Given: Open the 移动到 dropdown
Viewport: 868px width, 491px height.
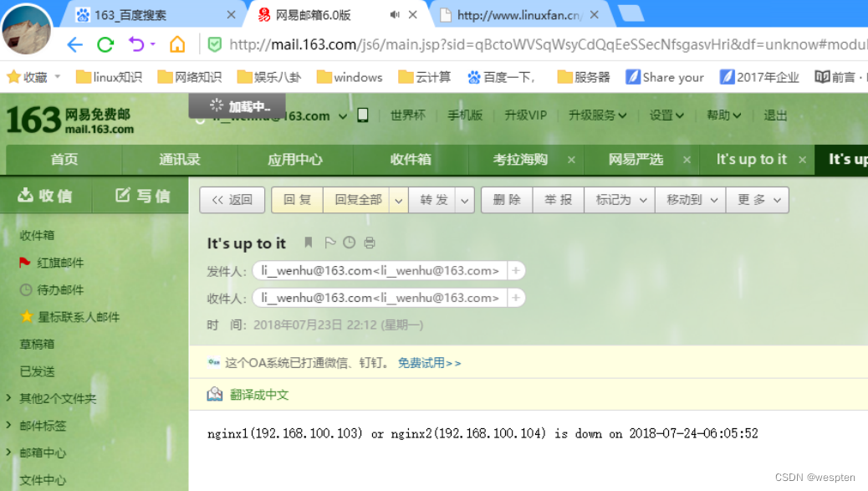Looking at the screenshot, I should tap(691, 200).
